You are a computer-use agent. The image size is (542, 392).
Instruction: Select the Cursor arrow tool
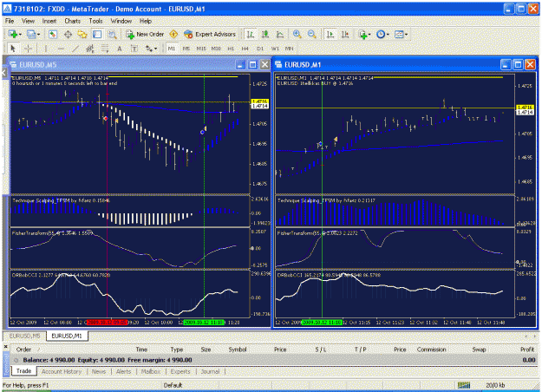tap(13, 49)
